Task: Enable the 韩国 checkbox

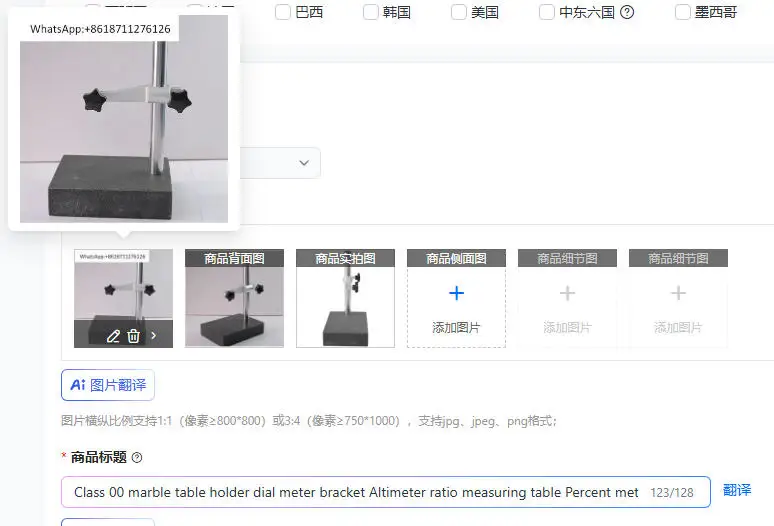Action: [371, 12]
